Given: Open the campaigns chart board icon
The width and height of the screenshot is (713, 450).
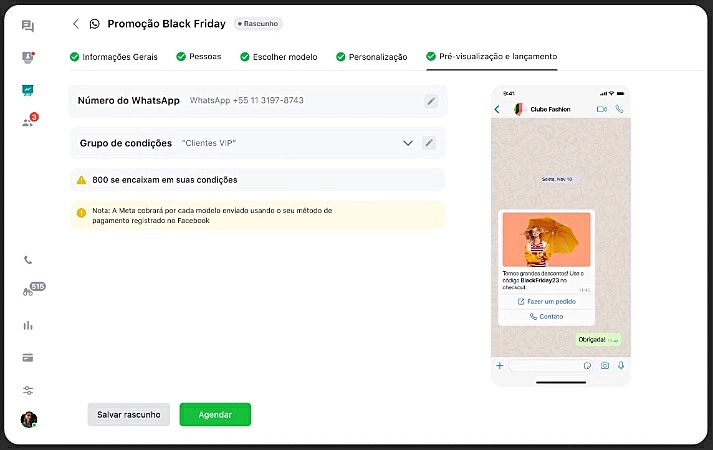Looking at the screenshot, I should click(28, 90).
